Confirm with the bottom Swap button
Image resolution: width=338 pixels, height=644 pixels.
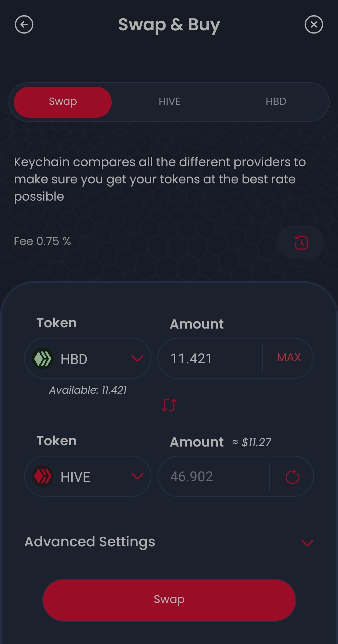coord(169,600)
